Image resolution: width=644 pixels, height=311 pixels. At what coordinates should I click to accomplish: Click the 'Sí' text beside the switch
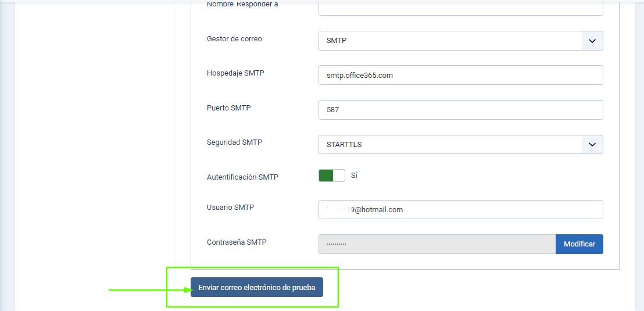(x=354, y=176)
